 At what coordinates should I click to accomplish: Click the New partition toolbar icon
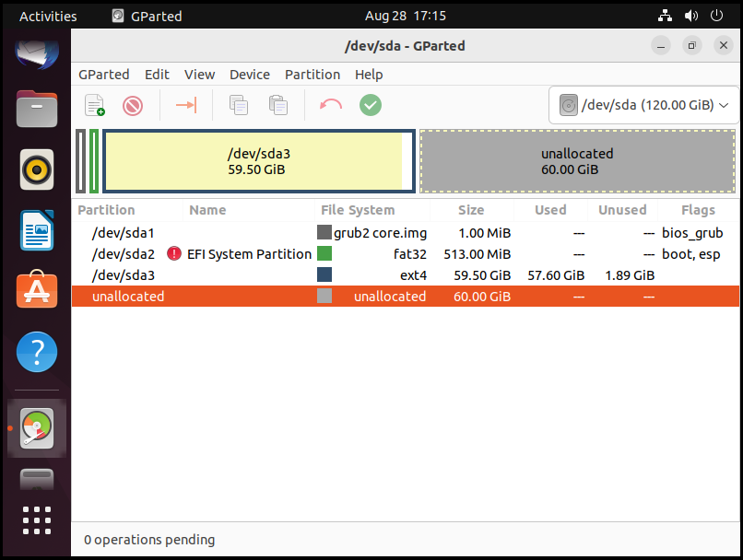click(94, 105)
